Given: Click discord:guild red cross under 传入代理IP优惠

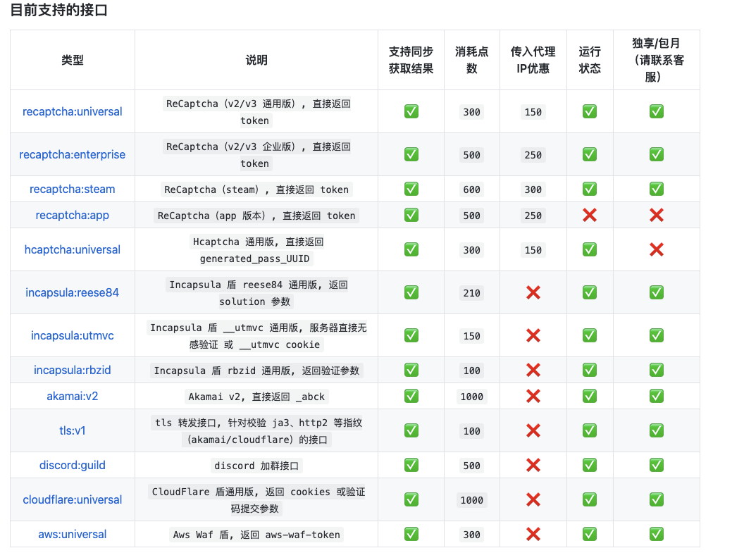Looking at the screenshot, I should pos(533,465).
